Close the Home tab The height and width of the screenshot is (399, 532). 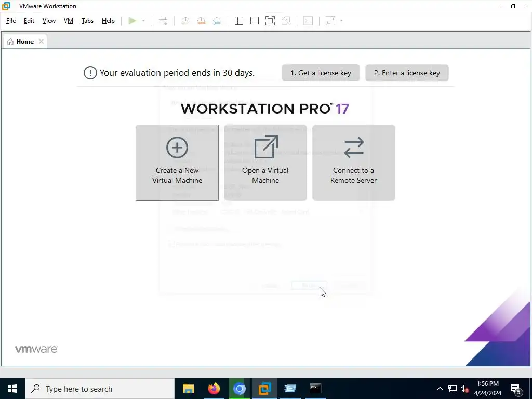[41, 42]
